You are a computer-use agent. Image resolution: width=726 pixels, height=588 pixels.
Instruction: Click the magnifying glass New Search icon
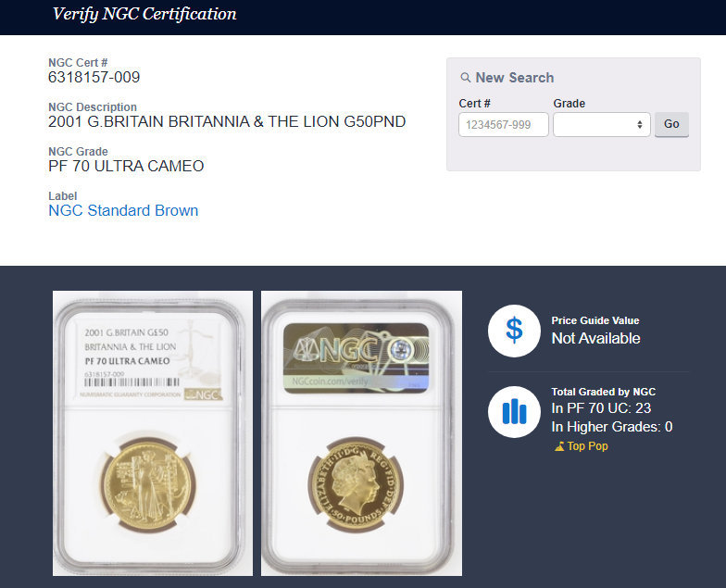465,78
